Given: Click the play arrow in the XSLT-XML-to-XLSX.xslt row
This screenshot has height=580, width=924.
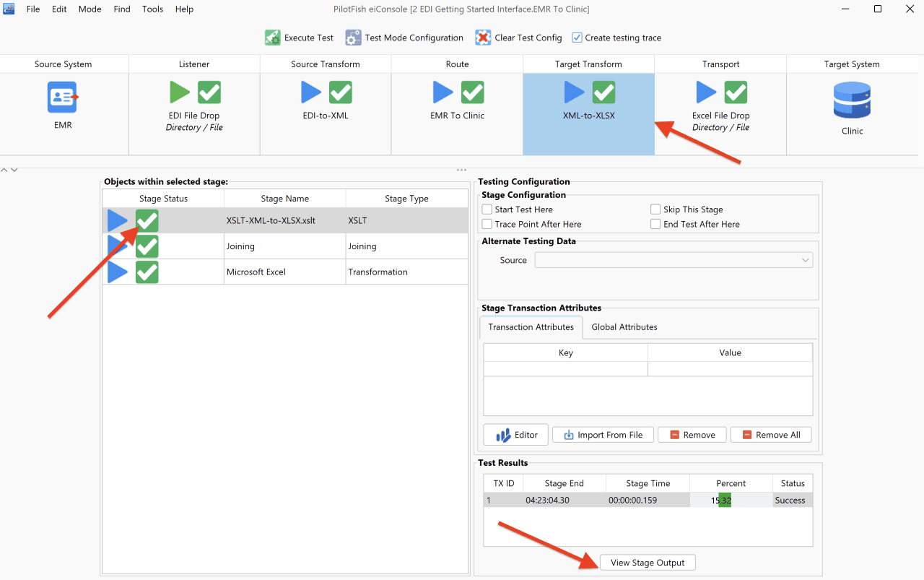Looking at the screenshot, I should click(x=118, y=221).
